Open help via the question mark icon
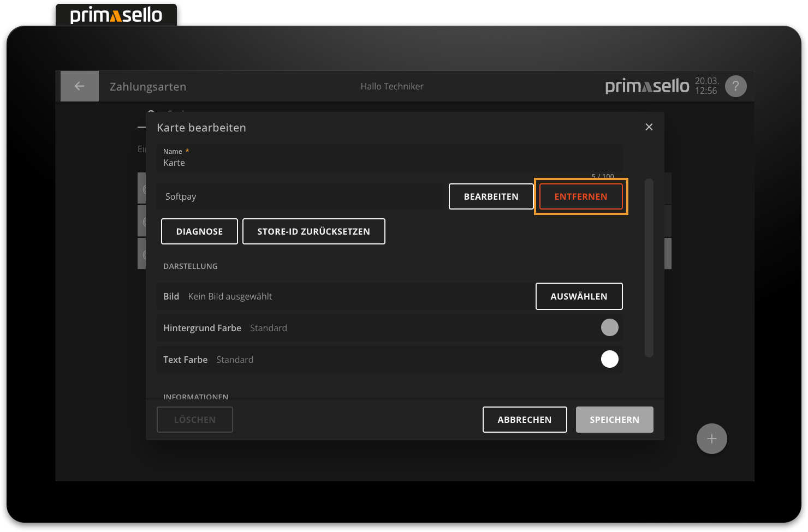This screenshot has height=532, width=808. click(735, 86)
